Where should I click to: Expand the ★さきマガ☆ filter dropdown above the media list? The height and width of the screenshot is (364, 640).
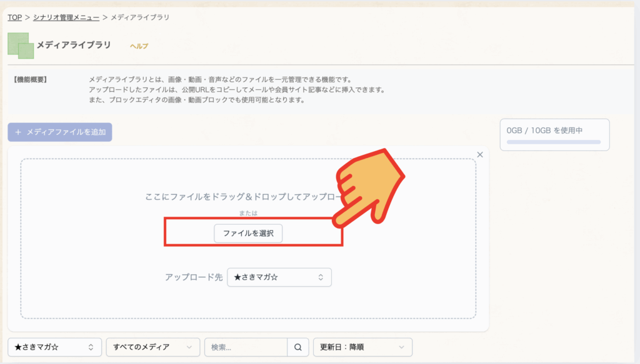54,347
